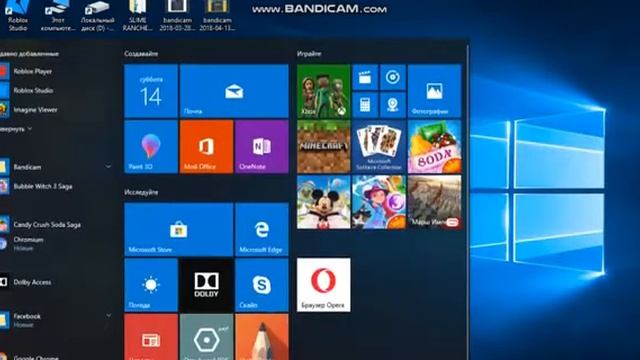This screenshot has height=360, width=640.
Task: Select the bandicam 2018-03-28 video file
Action: coord(177,16)
